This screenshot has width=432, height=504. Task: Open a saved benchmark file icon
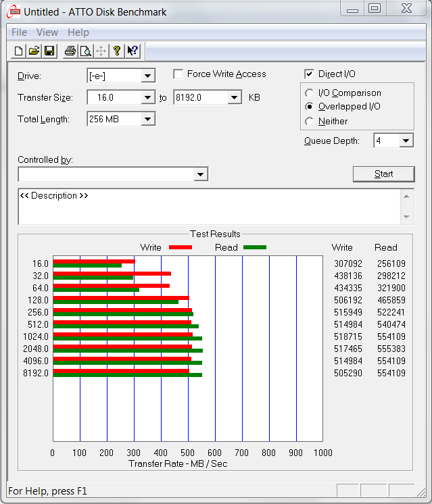point(34,51)
